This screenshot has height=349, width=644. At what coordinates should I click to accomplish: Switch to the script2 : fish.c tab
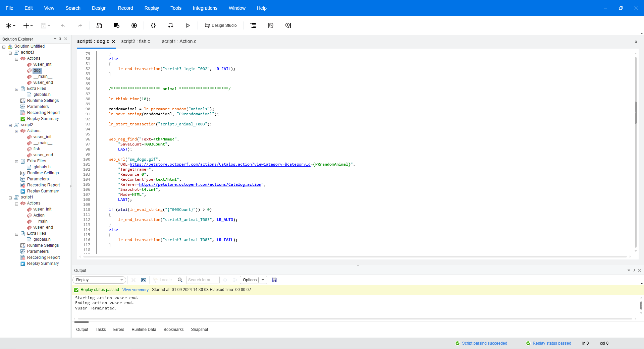(x=136, y=41)
